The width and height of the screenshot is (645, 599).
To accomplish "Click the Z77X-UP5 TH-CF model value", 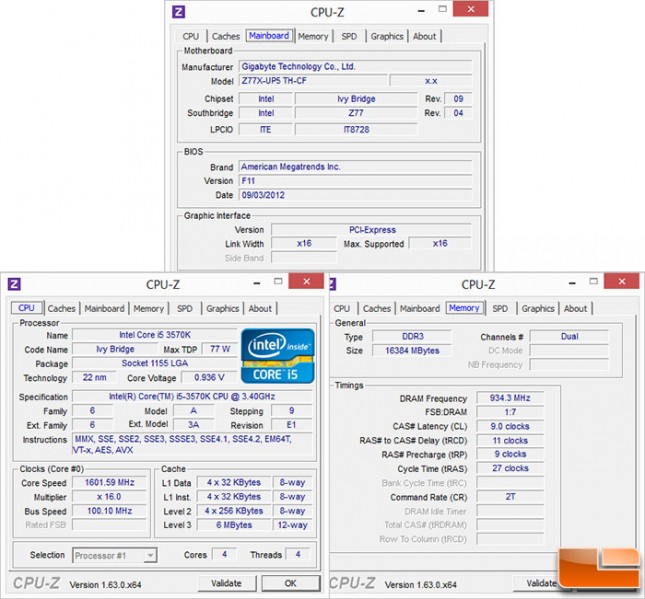I will (x=313, y=81).
